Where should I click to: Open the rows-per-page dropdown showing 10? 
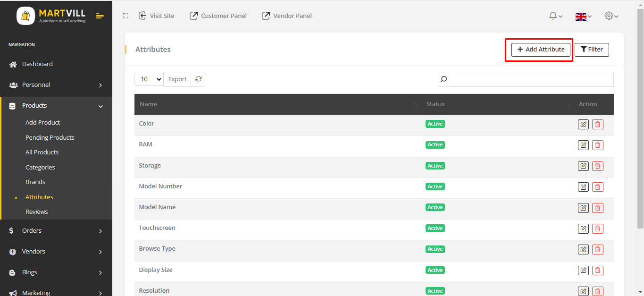pos(149,79)
